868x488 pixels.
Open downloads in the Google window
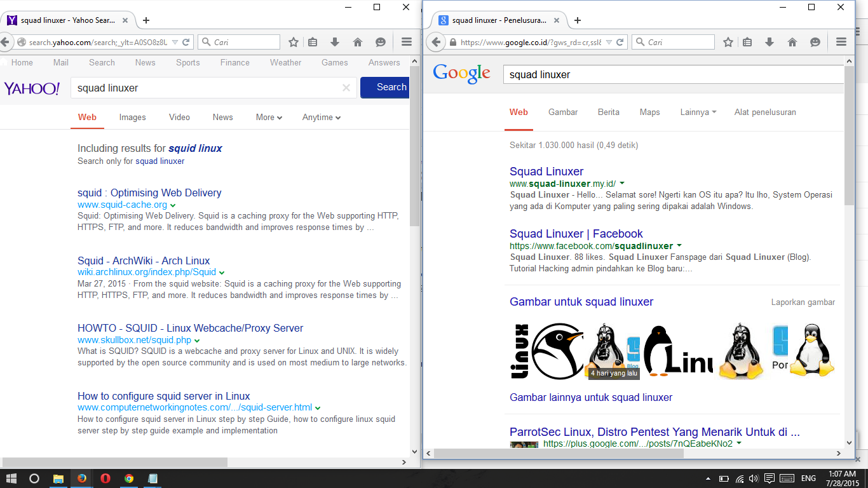(770, 43)
